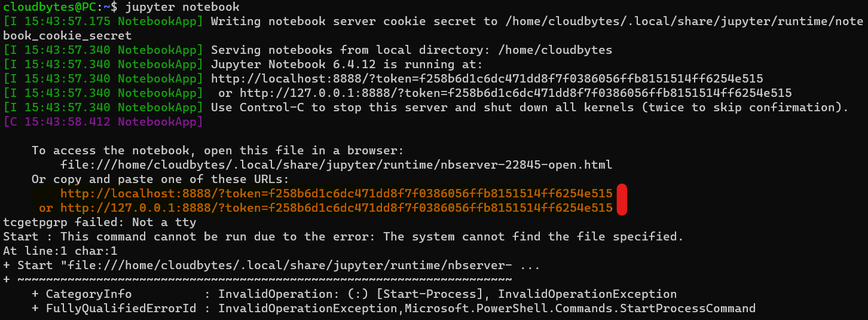Viewport: 868px width, 320px height.
Task: Click the CategoryInfo error detail line
Action: pyautogui.click(x=354, y=294)
